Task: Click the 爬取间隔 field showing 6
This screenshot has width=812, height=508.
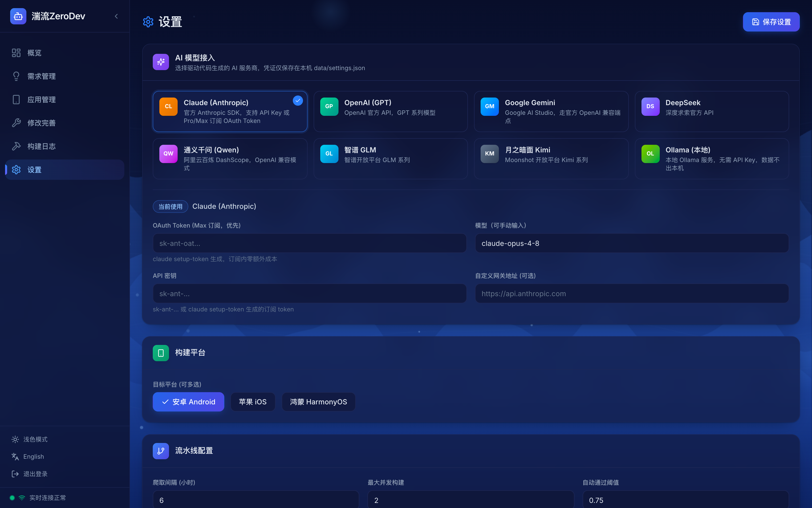Action: [x=256, y=500]
